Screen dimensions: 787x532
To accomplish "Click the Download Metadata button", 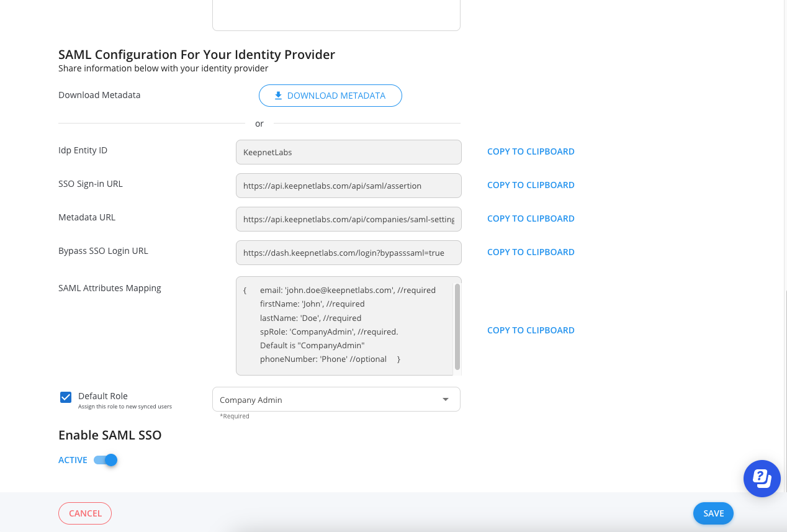I will [x=330, y=96].
